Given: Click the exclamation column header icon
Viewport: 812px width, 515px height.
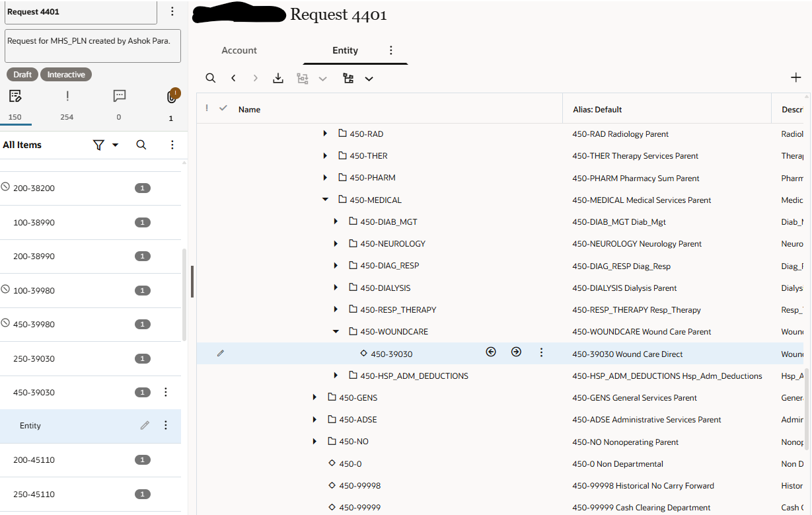Looking at the screenshot, I should click(x=207, y=108).
